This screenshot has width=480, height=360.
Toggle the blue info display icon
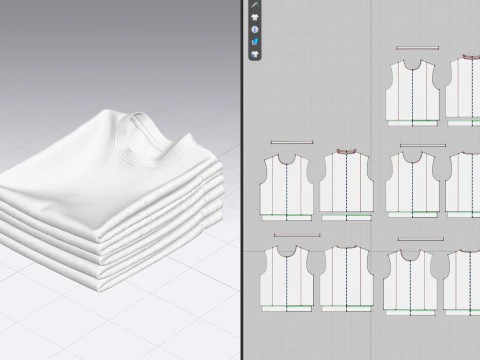tap(255, 30)
